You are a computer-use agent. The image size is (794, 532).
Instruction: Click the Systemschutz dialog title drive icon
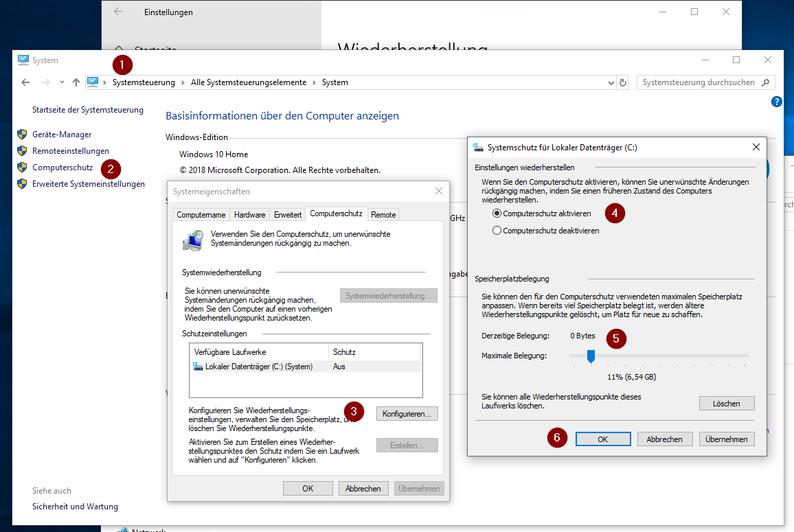pyautogui.click(x=478, y=148)
